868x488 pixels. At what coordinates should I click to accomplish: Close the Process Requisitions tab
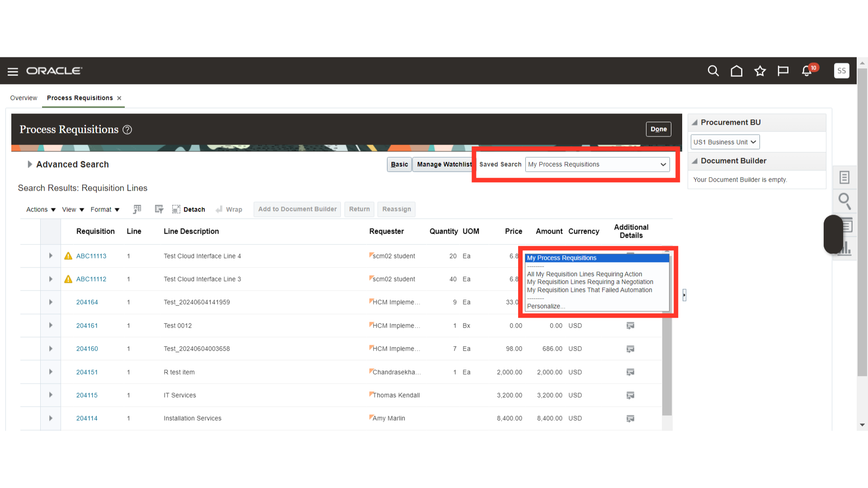click(119, 98)
